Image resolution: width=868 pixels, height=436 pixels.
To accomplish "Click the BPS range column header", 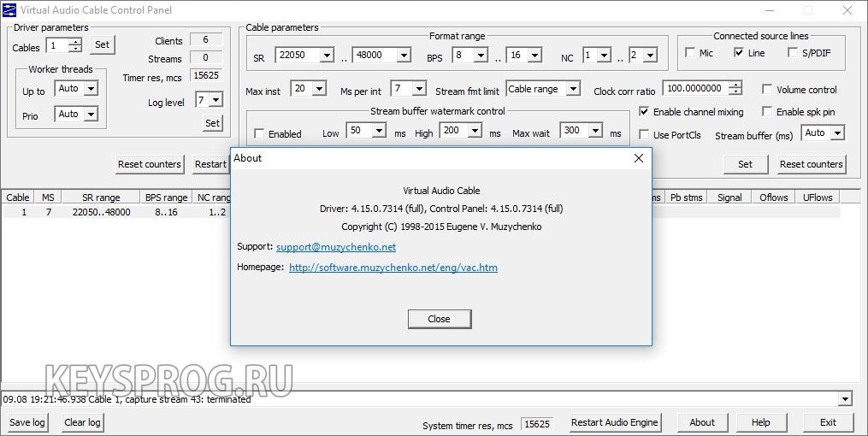I will coord(166,197).
